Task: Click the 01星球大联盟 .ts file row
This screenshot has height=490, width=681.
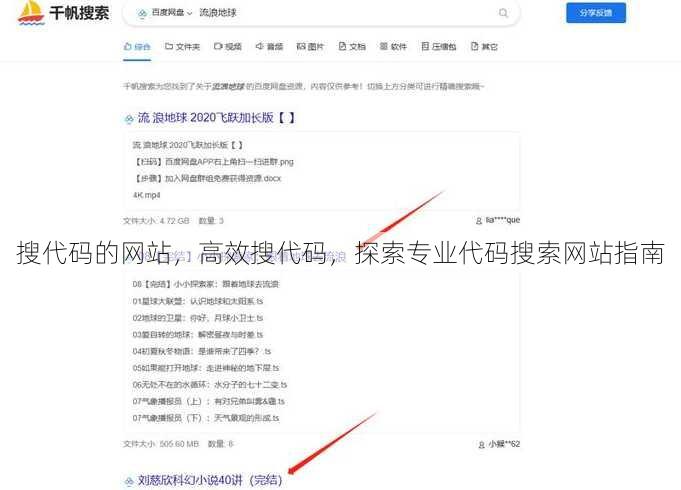Action: click(x=198, y=301)
